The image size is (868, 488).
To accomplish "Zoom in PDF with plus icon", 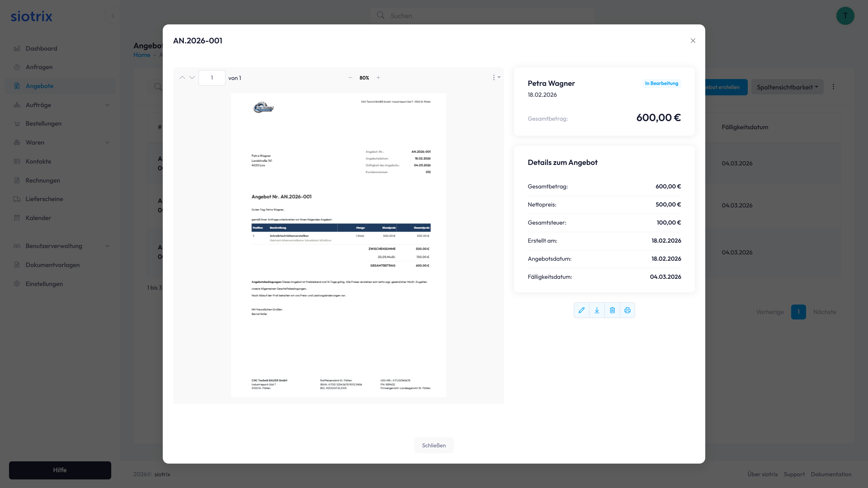I will 378,78.
